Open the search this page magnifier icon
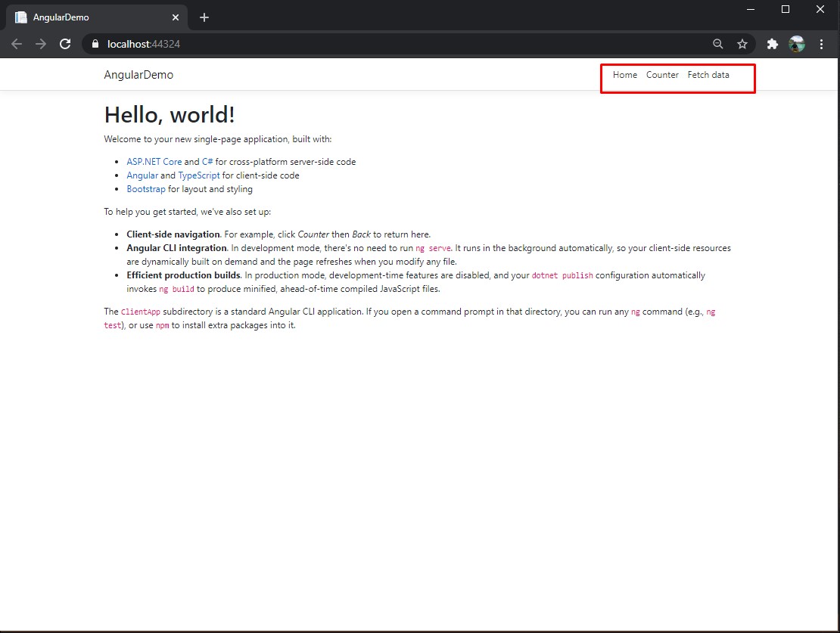Viewport: 840px width, 633px height. (x=717, y=44)
